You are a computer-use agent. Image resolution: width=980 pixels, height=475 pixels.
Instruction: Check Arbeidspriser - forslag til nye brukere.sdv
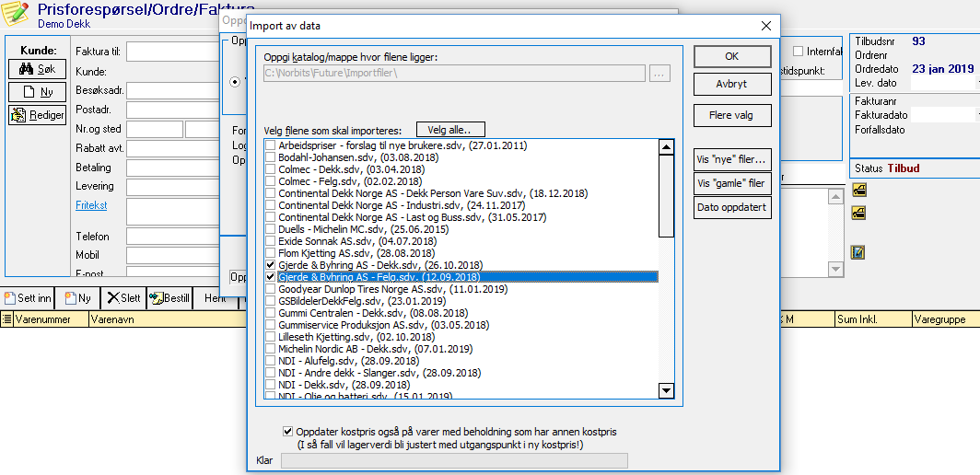pos(271,145)
